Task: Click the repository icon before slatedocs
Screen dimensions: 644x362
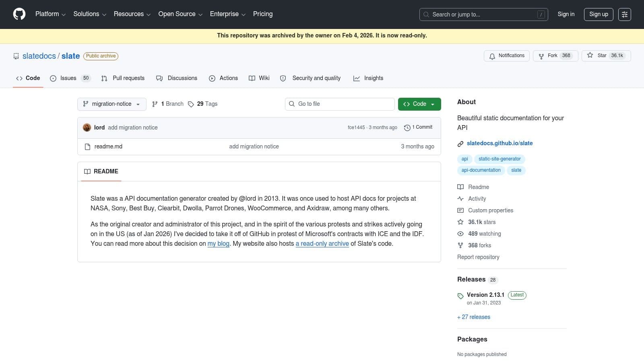Action: coord(16,56)
